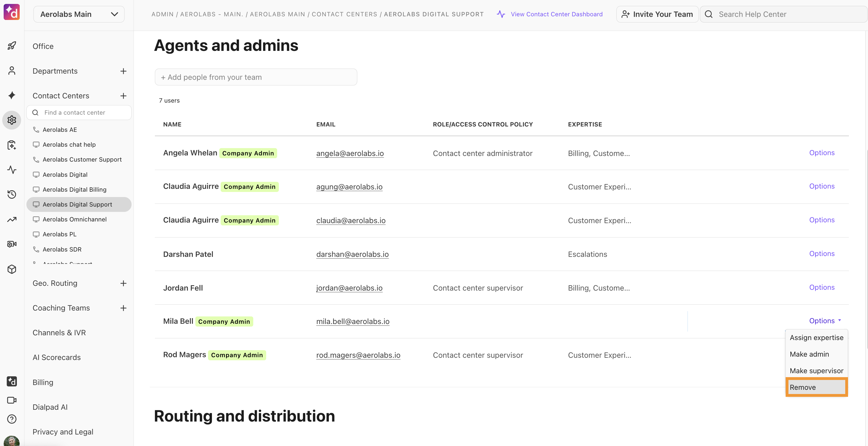Open Channels & IVR settings
Image resolution: width=868 pixels, height=446 pixels.
click(59, 332)
